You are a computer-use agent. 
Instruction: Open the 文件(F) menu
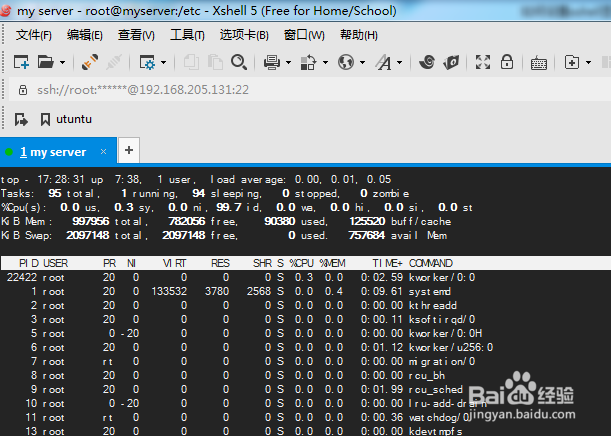(34, 35)
